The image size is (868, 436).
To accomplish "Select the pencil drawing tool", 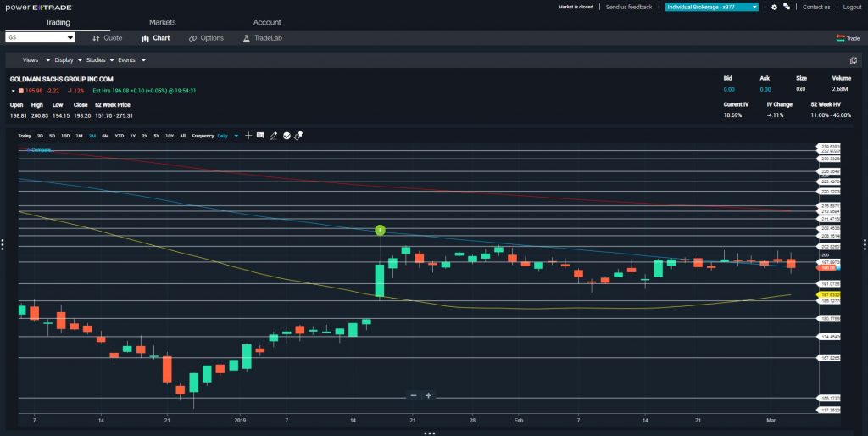I will (273, 136).
